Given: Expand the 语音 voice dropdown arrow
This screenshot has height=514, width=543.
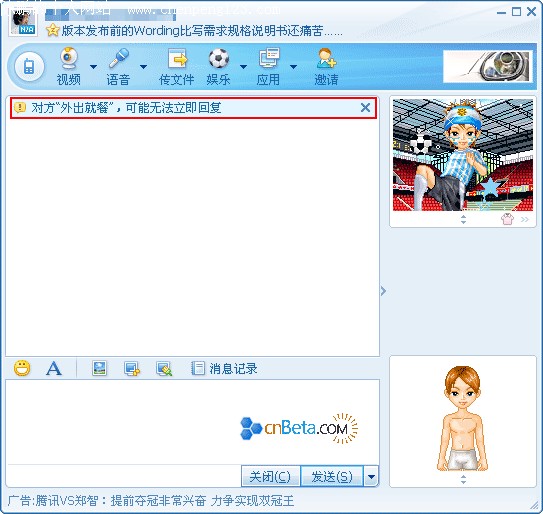Looking at the screenshot, I should (x=143, y=67).
